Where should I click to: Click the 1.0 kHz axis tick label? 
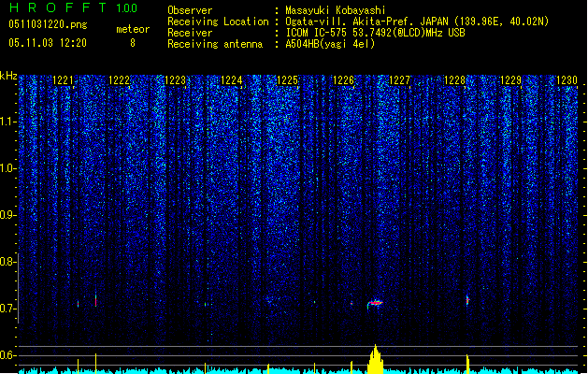(x=7, y=168)
